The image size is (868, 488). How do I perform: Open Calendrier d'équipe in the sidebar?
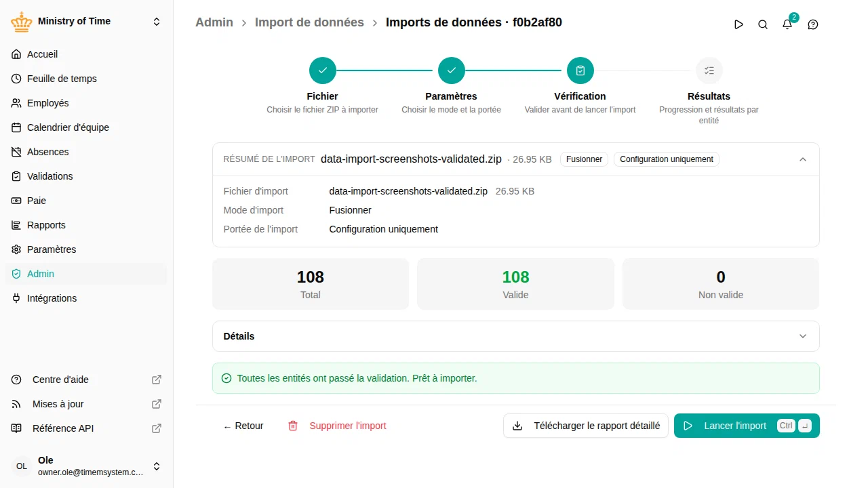point(86,127)
